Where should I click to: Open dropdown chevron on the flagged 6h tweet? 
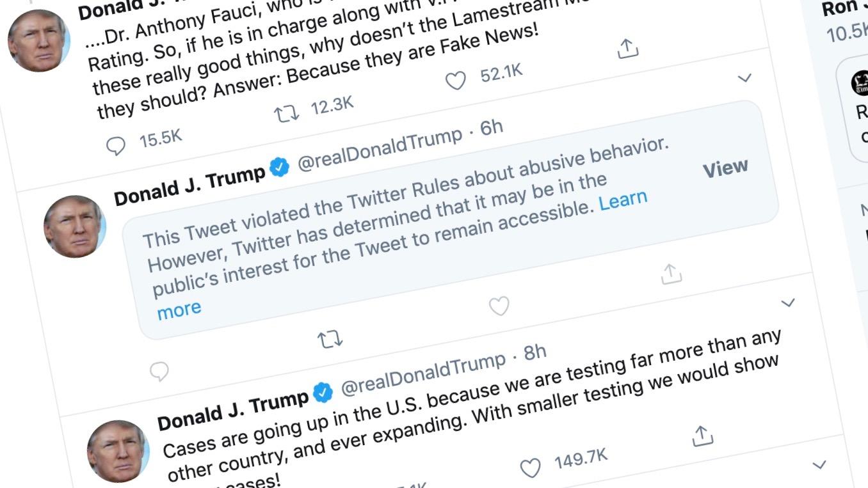pos(744,78)
